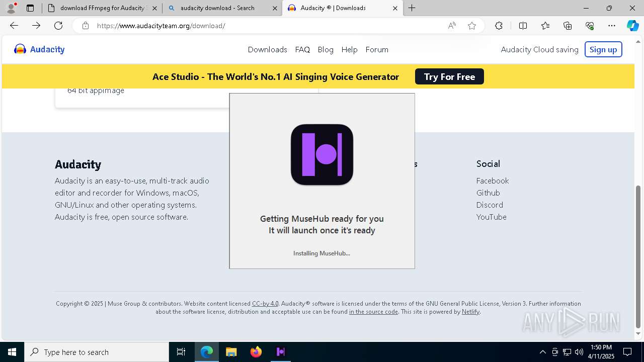Open Browser essentials heart icon
The image size is (644, 362).
(590, 26)
